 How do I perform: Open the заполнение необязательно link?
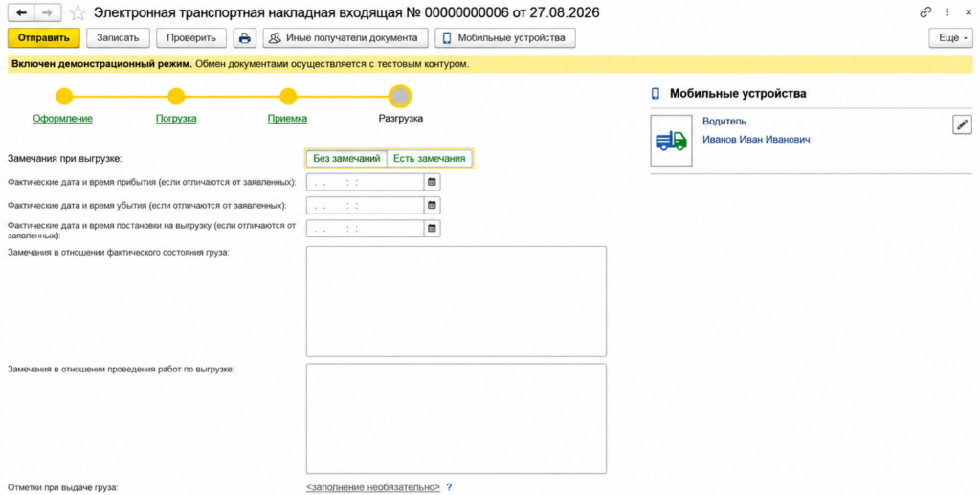point(373,487)
